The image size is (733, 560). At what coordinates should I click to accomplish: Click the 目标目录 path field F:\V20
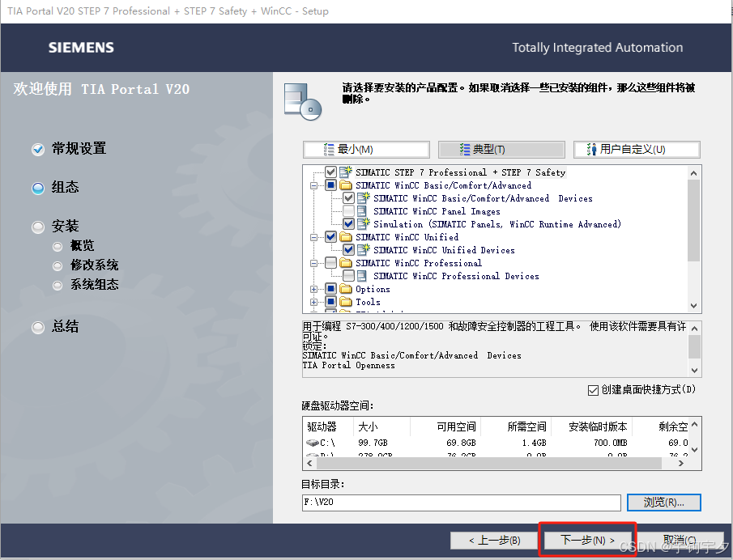462,503
